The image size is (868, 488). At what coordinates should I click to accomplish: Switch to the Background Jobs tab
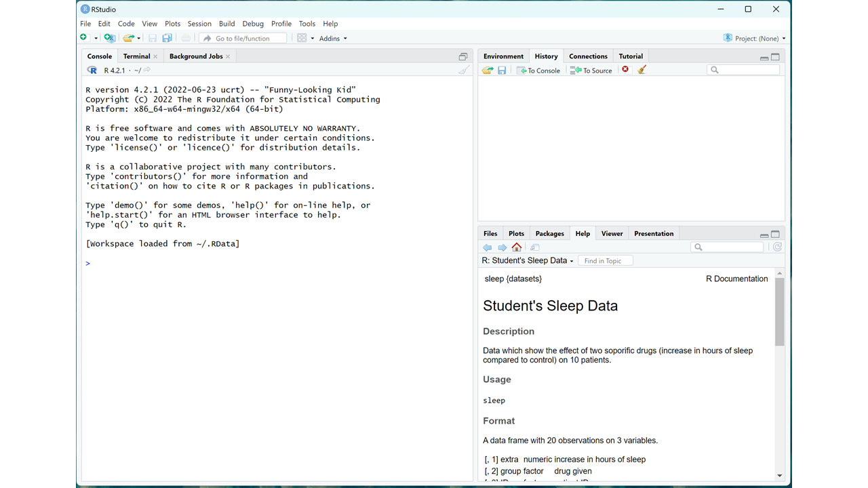pos(196,56)
